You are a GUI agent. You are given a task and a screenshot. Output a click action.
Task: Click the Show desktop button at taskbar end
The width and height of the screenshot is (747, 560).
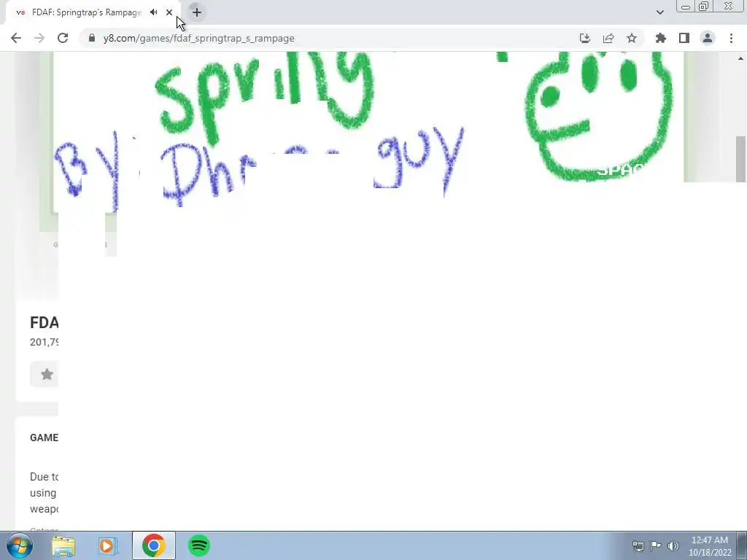pos(742,545)
